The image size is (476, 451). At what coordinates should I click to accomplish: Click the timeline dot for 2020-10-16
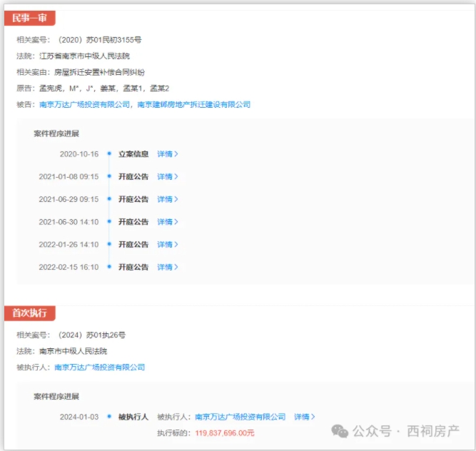pos(109,153)
